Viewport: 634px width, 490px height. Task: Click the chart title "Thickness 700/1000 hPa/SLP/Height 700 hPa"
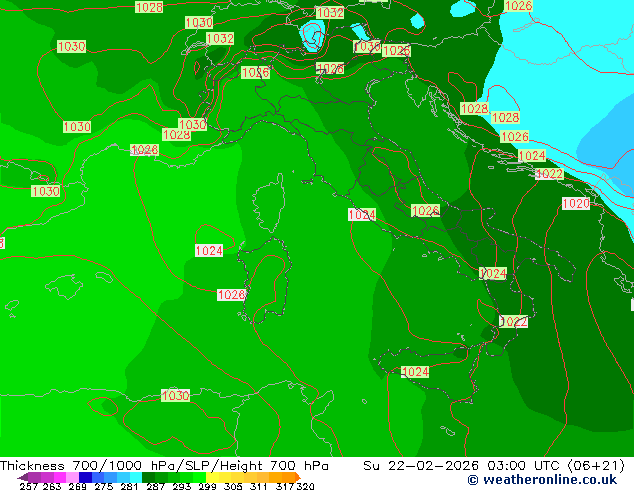pyautogui.click(x=164, y=466)
